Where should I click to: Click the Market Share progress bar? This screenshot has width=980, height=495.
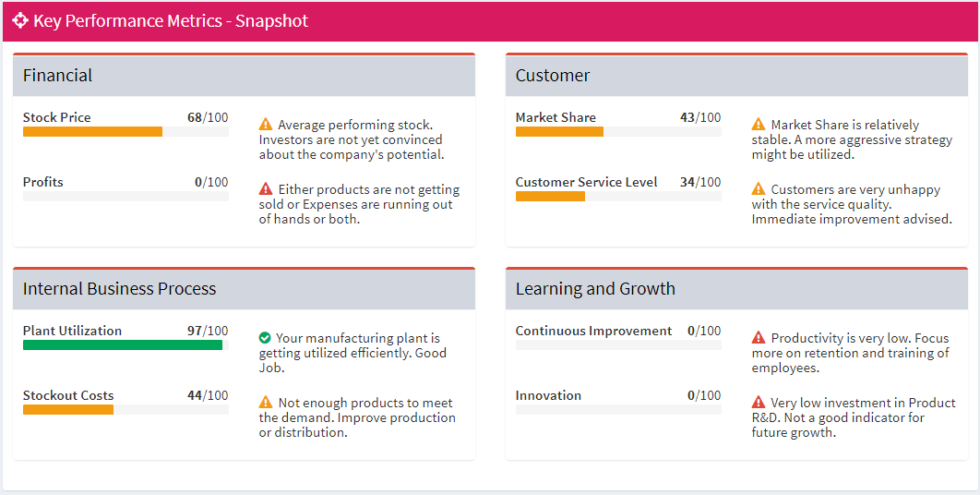coord(559,132)
